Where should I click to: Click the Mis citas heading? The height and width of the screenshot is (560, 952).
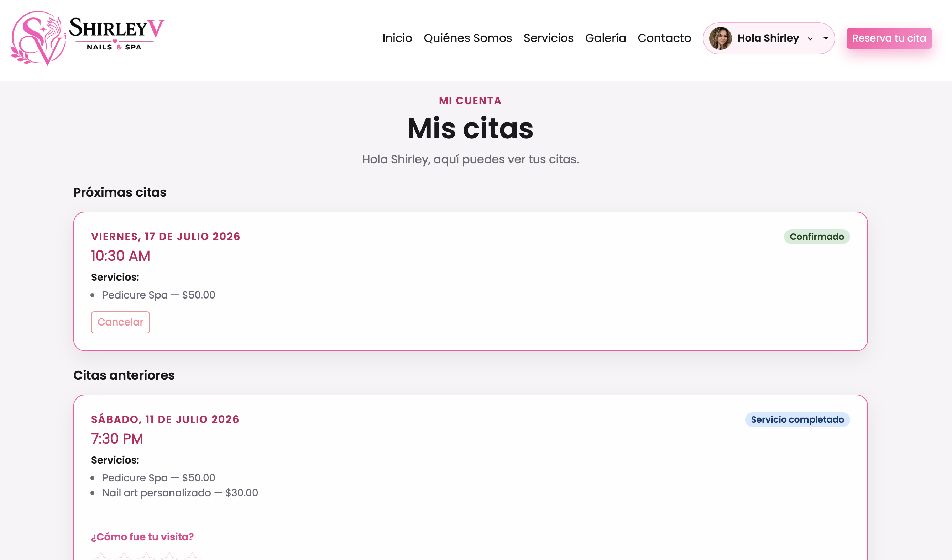click(470, 128)
